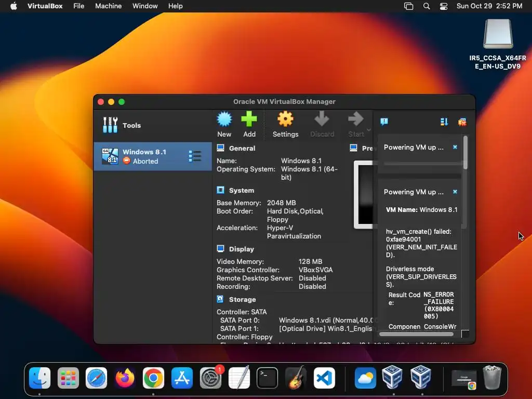532x399 pixels.
Task: Open the Start button dropdown arrow
Action: point(369,130)
